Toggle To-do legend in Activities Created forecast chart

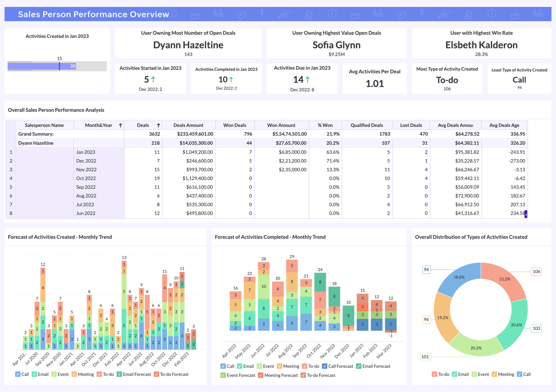pos(105,374)
